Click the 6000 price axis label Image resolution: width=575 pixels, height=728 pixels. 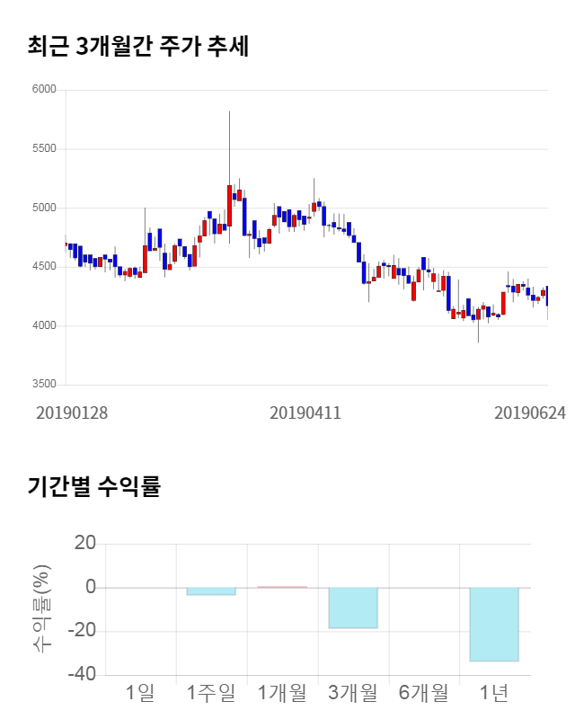point(45,90)
